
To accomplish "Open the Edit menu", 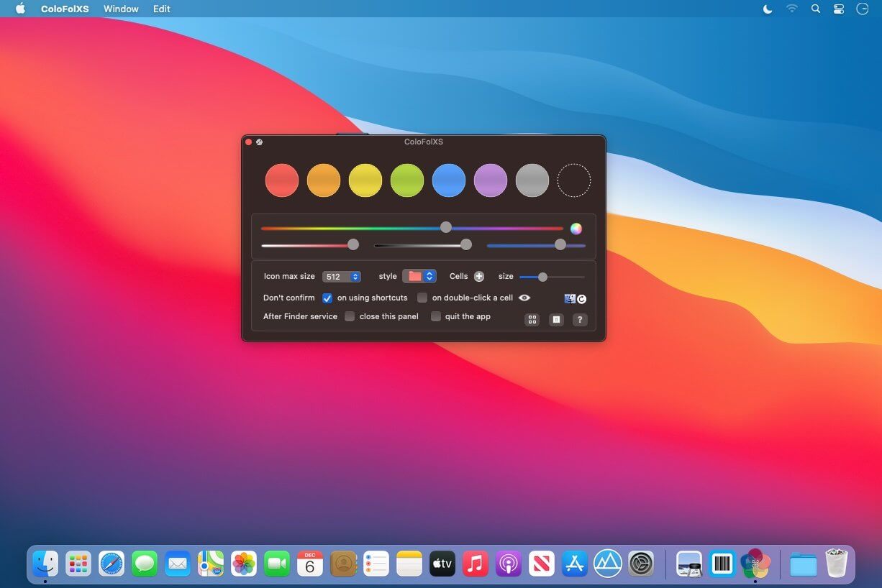I will tap(162, 9).
